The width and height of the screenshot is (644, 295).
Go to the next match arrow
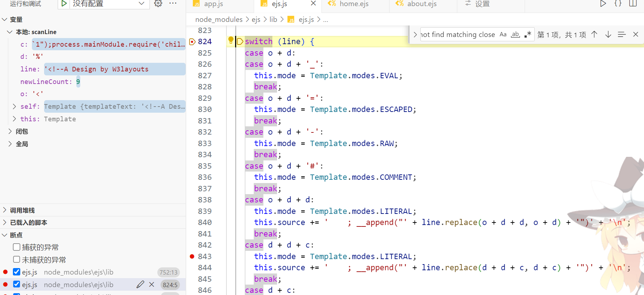click(x=608, y=34)
